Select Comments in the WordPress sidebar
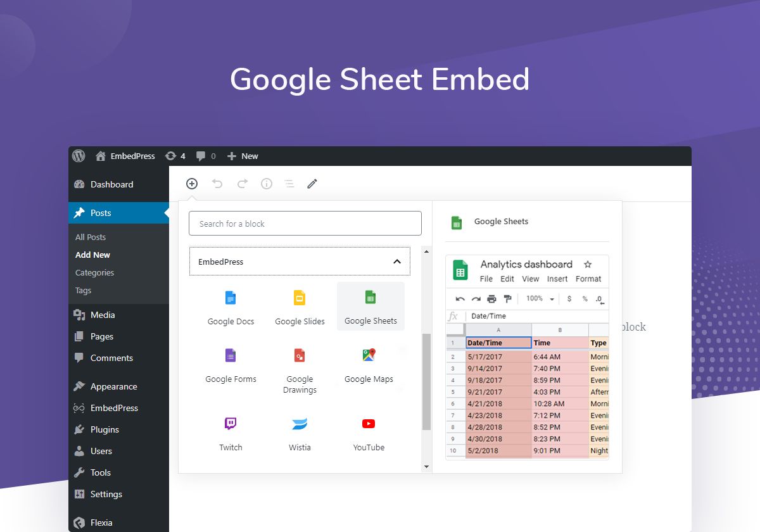The width and height of the screenshot is (760, 532). [x=111, y=358]
